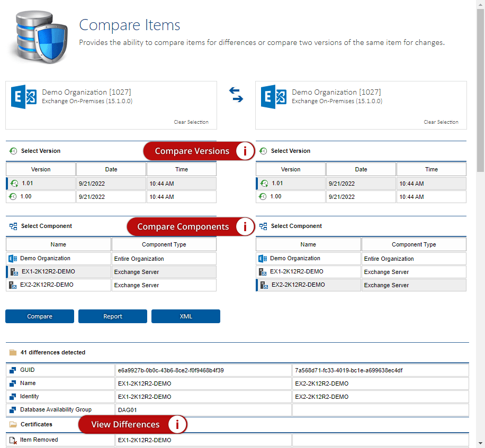Click the EX2-2K12R2-DEMO server icon in left list
Screen dimensions: 485x448
pos(13,285)
